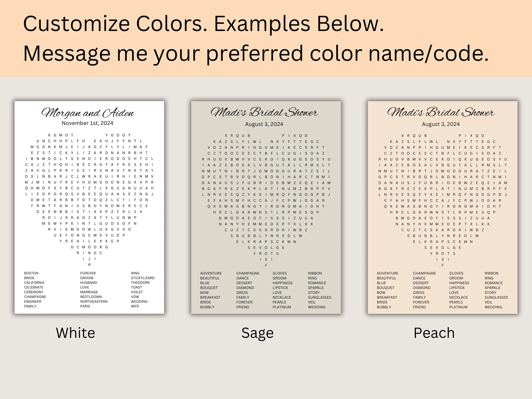Click the "White" color label
532x399 pixels.
click(x=76, y=333)
